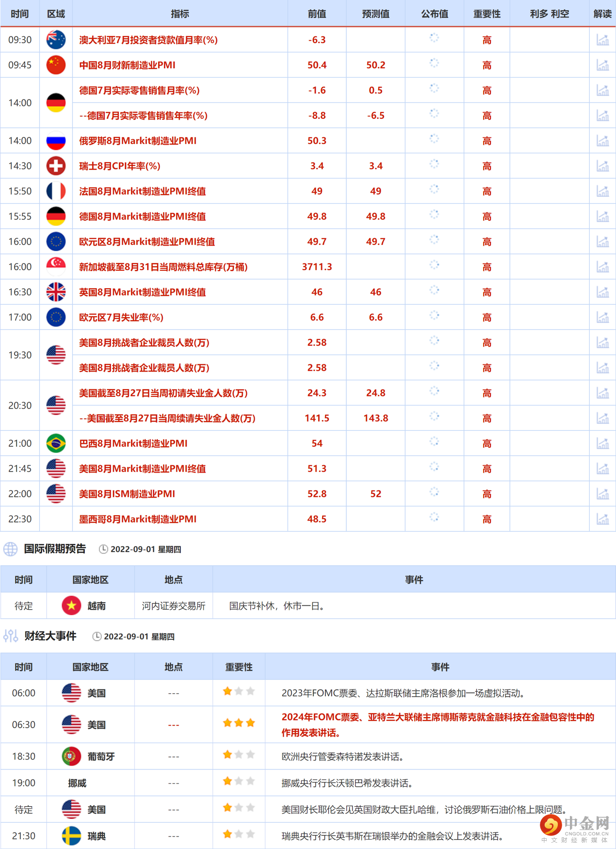Click the China flag icon
This screenshot has width=616, height=849.
[x=56, y=65]
